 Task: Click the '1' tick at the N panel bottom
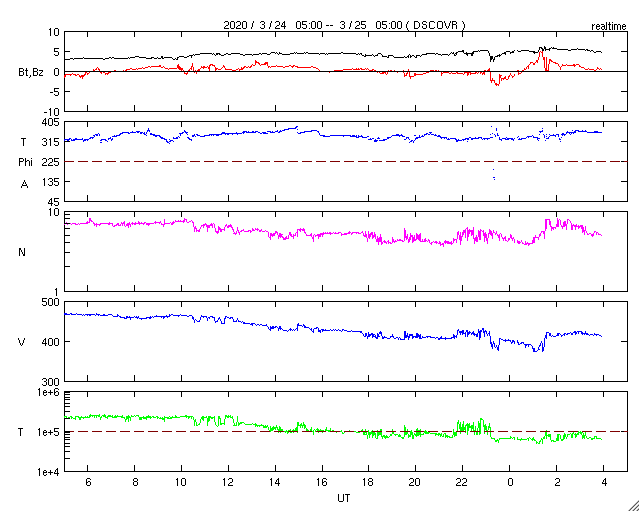(57, 292)
